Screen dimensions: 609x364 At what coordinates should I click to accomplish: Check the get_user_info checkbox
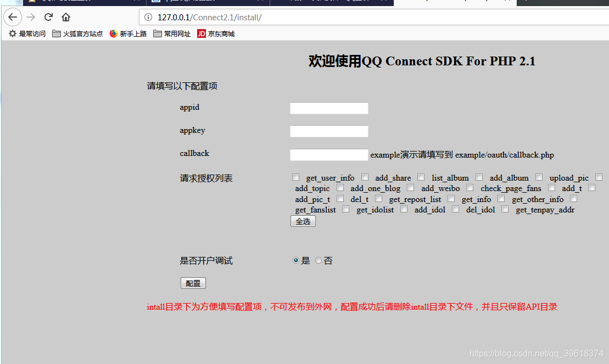point(295,177)
